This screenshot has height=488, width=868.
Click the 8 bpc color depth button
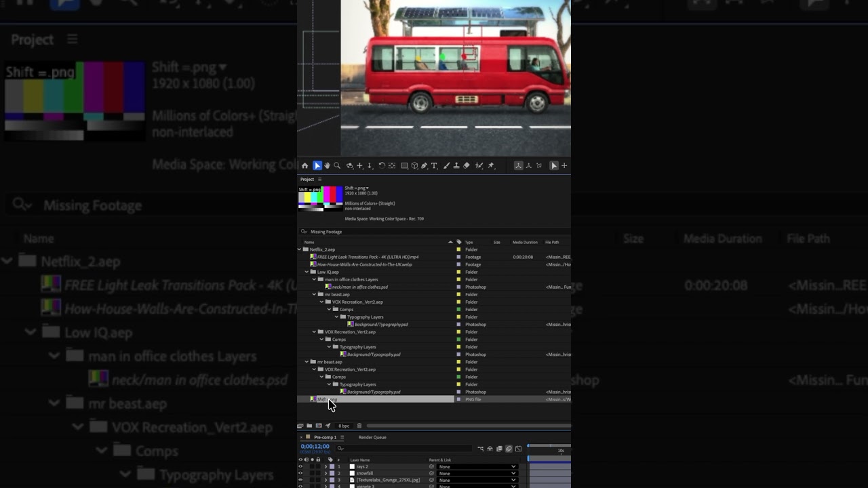[x=344, y=426]
